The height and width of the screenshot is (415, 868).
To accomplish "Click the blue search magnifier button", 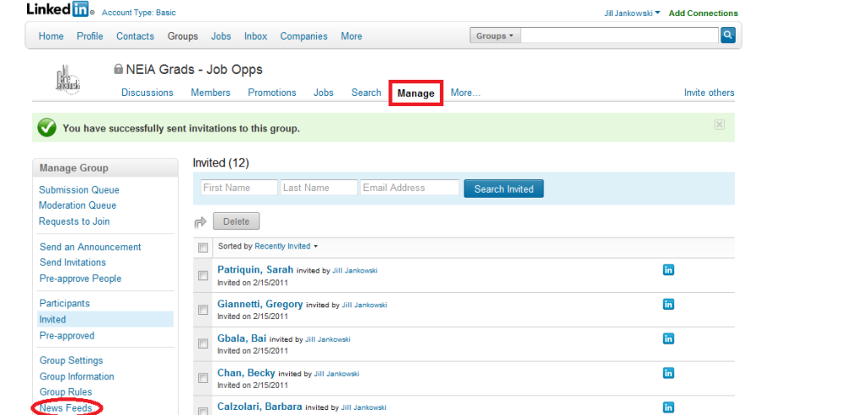I will coord(728,36).
